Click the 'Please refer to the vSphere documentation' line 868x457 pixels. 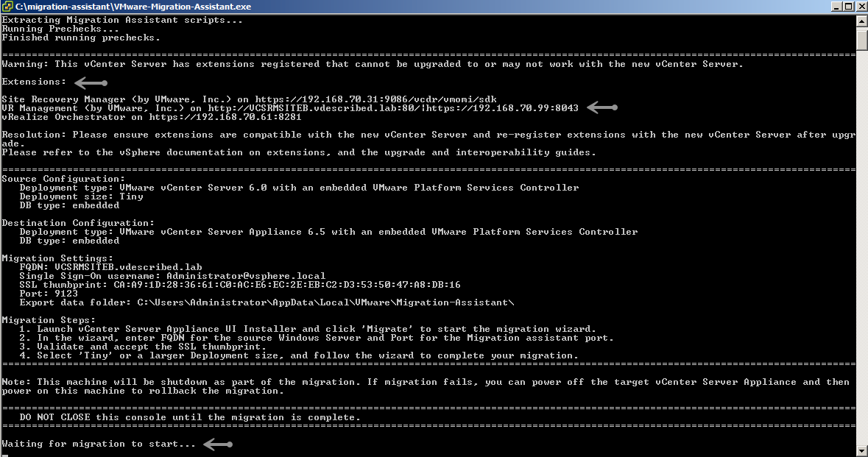pos(299,153)
